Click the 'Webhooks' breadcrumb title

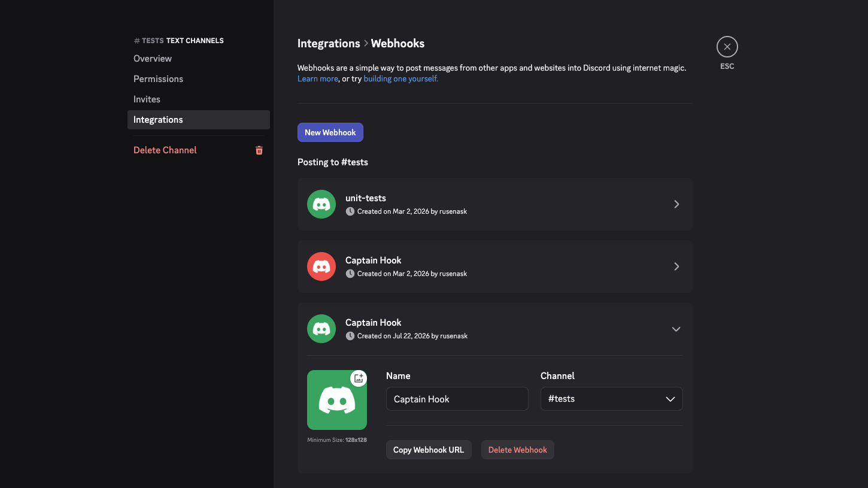397,43
